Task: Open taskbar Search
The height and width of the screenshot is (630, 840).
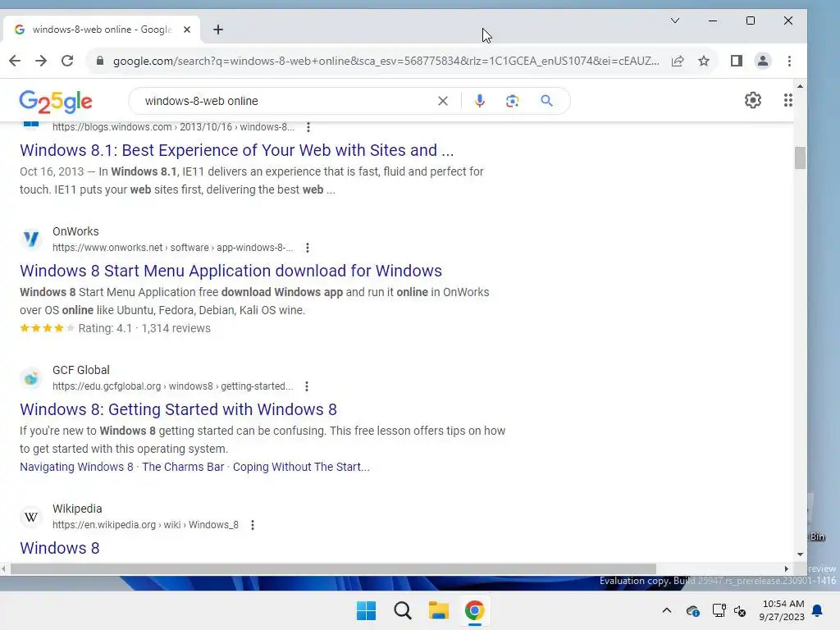Action: [402, 610]
